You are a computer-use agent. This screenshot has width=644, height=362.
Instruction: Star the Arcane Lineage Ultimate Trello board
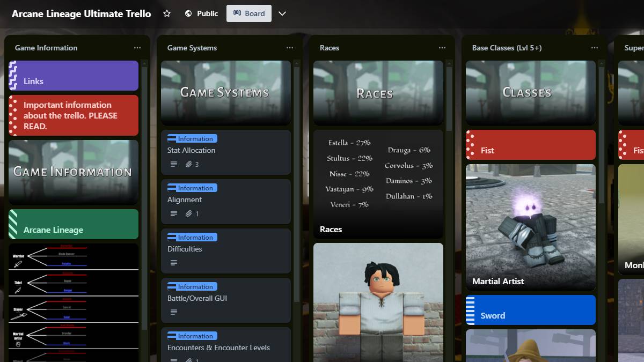[167, 13]
